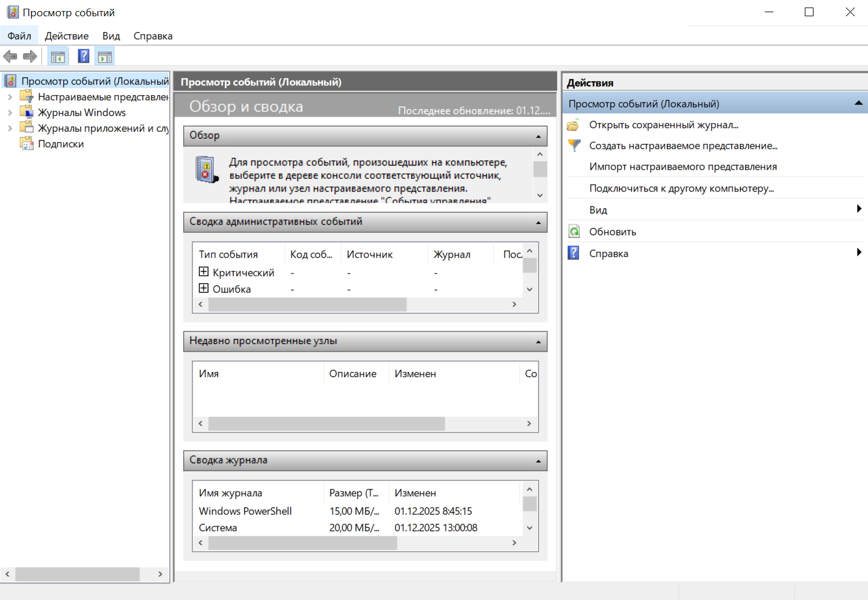Click the open saved log folder icon
The height and width of the screenshot is (600, 868).
pos(573,125)
